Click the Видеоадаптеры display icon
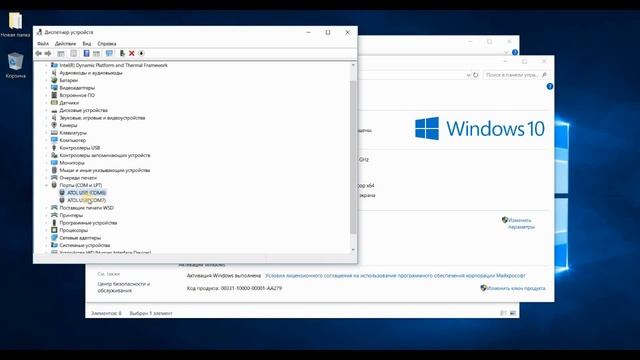The width and height of the screenshot is (640, 360). 54,87
